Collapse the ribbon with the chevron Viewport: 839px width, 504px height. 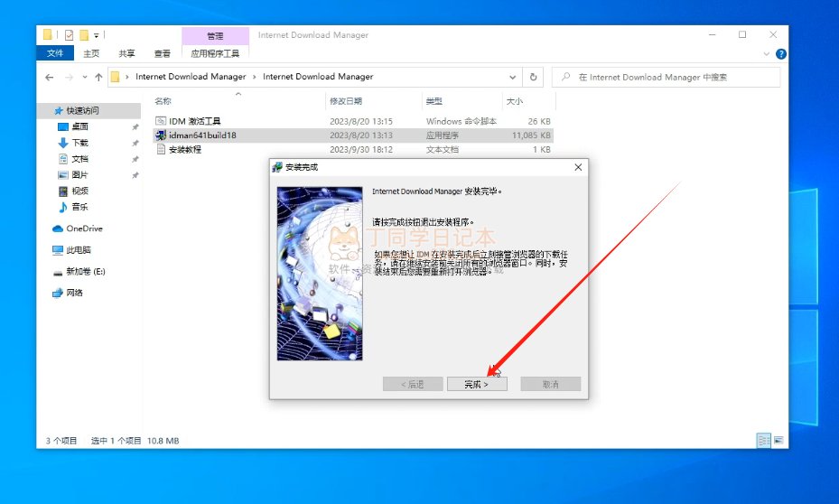pyautogui.click(x=766, y=54)
